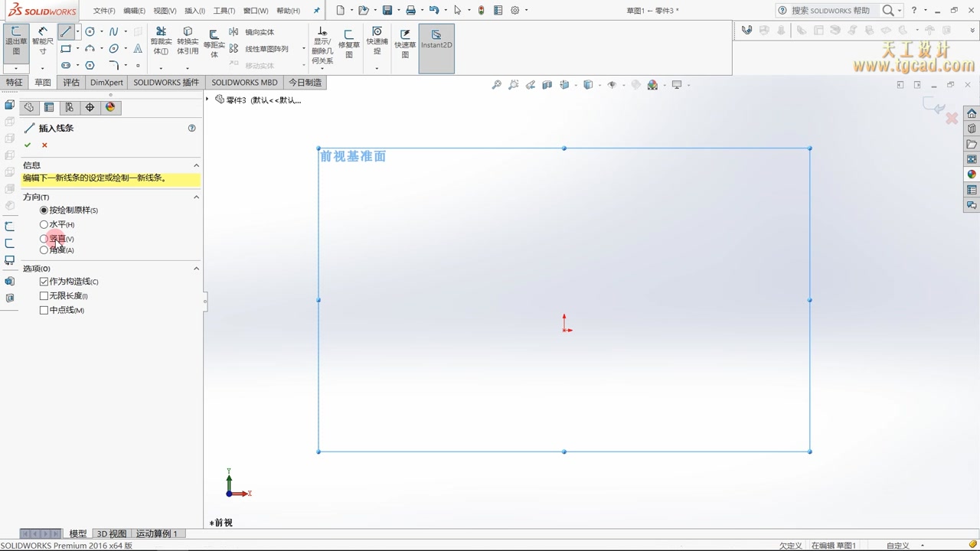The image size is (980, 551).
Task: Select the Arc sketch tool
Action: pos(90,49)
